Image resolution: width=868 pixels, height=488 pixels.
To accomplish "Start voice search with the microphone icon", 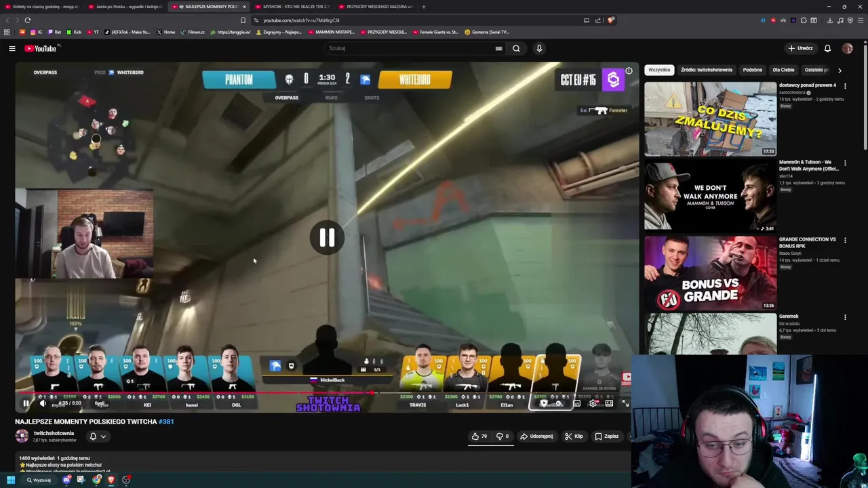I will click(539, 48).
